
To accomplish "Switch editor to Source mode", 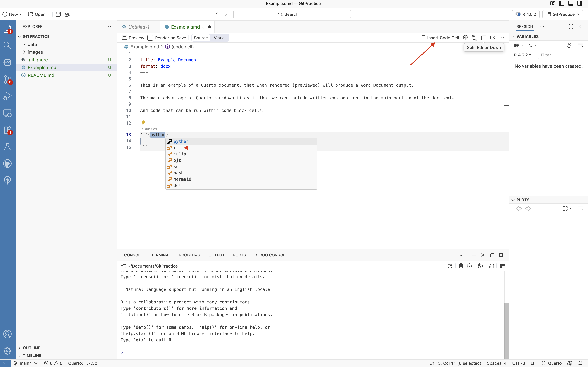I will (x=201, y=38).
